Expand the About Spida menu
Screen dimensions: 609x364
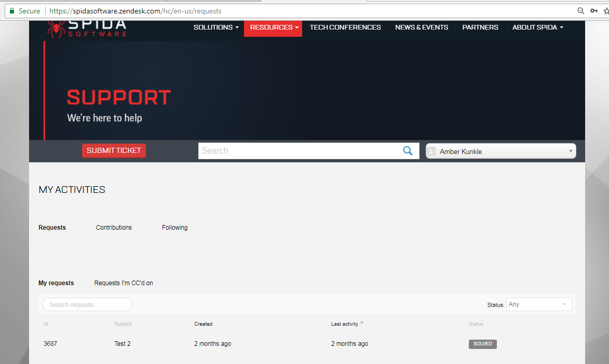(537, 27)
